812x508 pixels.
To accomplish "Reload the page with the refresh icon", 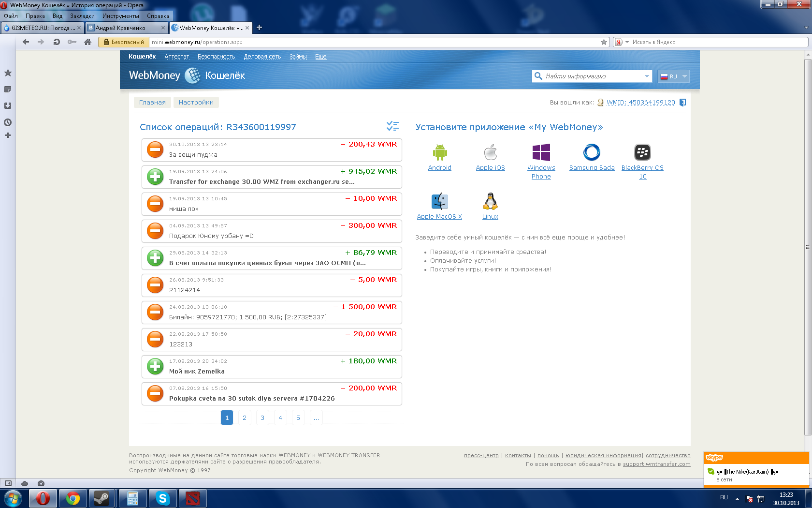I will click(x=57, y=42).
